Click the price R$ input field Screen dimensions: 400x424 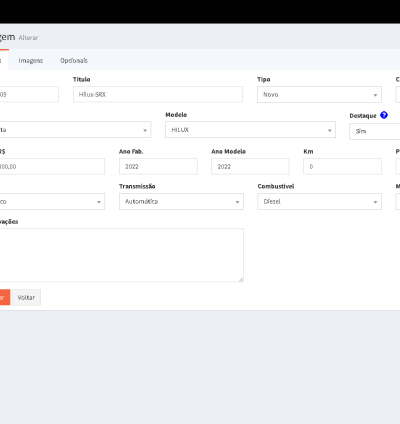click(52, 166)
